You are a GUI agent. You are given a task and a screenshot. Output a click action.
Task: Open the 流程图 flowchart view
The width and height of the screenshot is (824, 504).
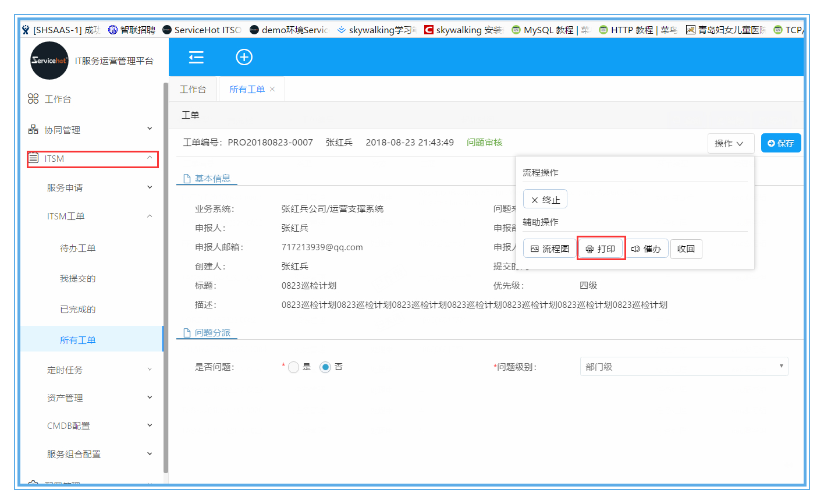(549, 249)
